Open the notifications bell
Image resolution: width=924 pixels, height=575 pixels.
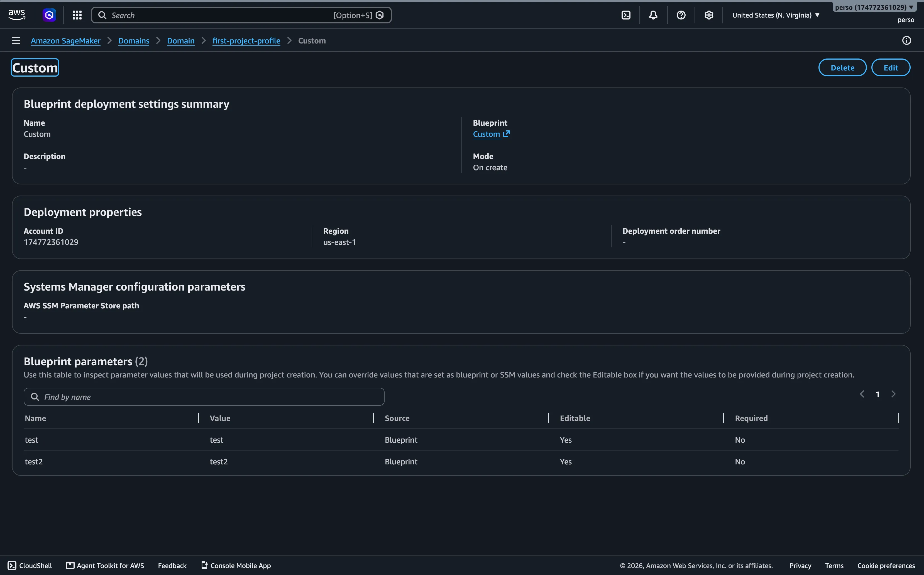click(x=653, y=15)
